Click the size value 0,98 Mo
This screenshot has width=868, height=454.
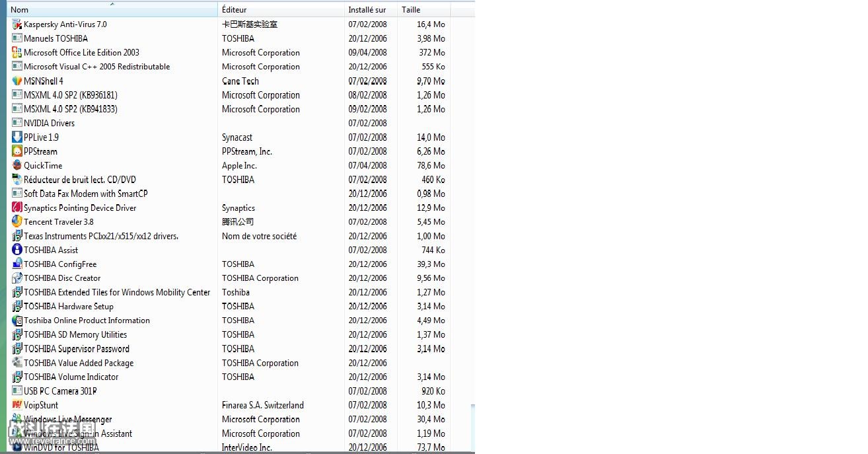[431, 194]
